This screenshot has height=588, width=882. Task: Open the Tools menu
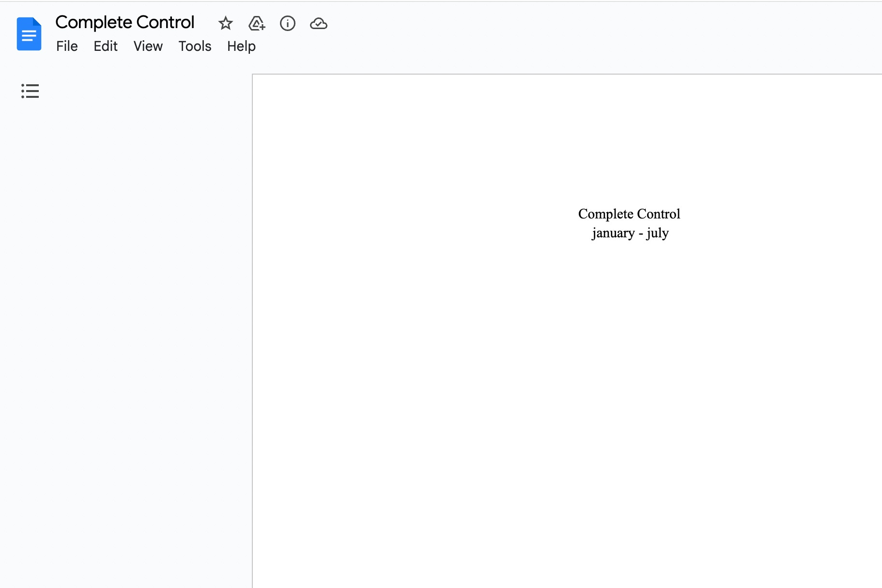coord(195,46)
